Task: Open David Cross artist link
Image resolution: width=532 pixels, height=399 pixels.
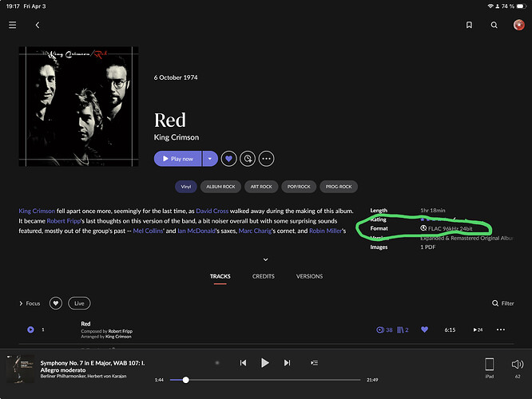Action: tap(212, 211)
